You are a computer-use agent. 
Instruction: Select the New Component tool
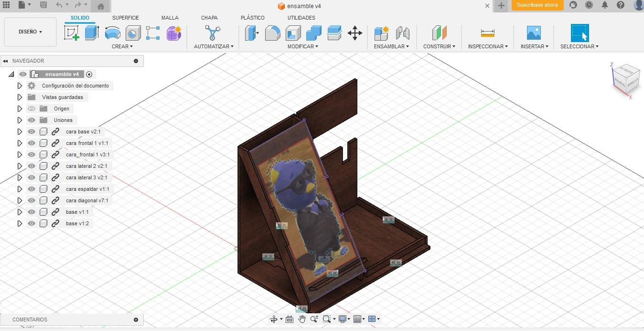[382, 33]
